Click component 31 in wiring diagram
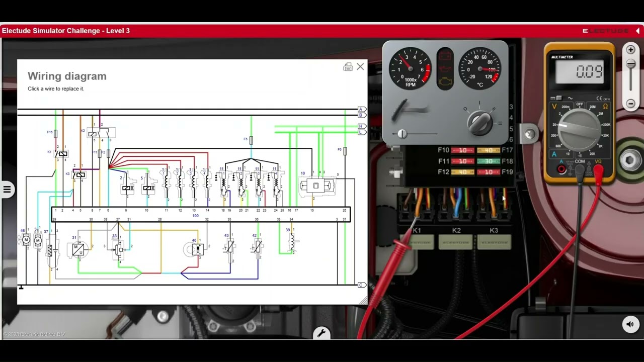 click(x=79, y=249)
